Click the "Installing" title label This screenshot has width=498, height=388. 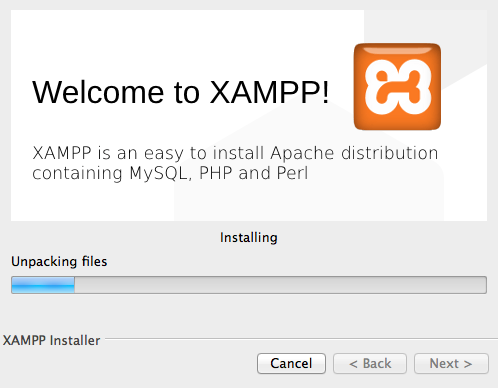click(x=249, y=238)
